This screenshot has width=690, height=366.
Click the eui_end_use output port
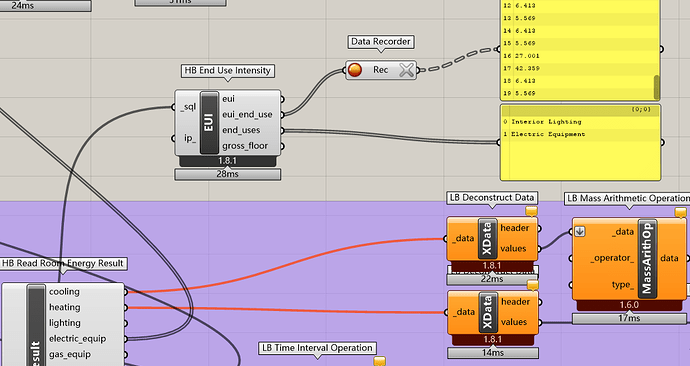[282, 115]
